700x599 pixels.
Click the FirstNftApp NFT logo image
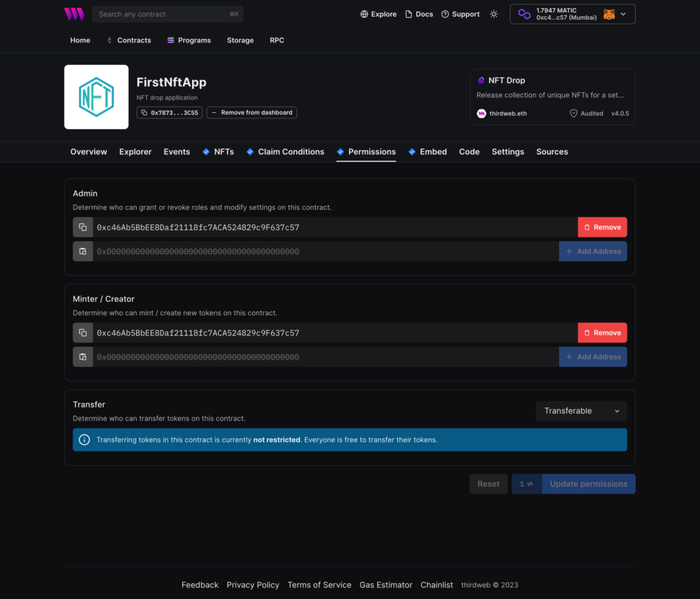[x=96, y=97]
